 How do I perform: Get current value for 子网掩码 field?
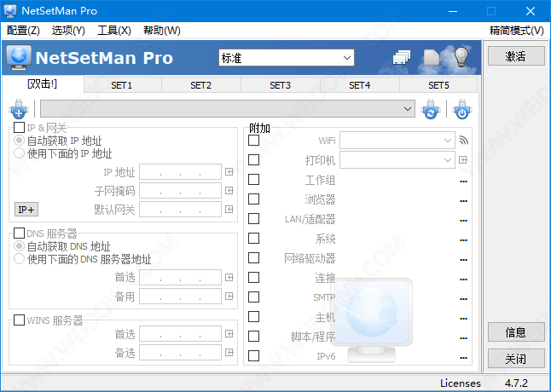(229, 191)
